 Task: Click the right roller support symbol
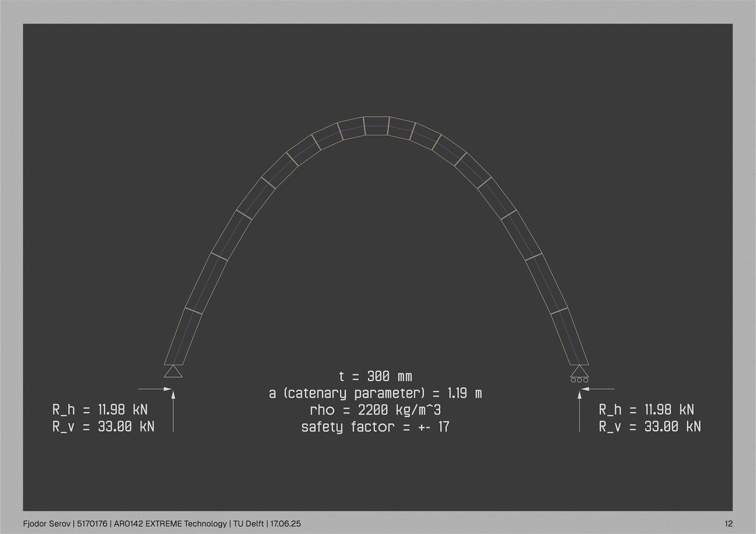tap(579, 374)
